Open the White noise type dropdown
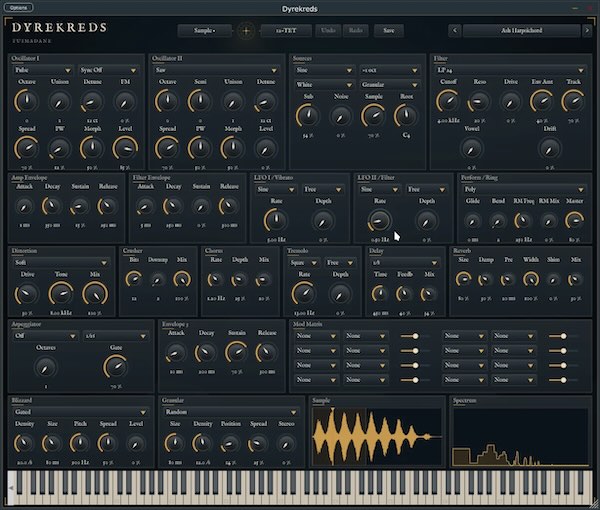This screenshot has width=600, height=510. tap(324, 85)
